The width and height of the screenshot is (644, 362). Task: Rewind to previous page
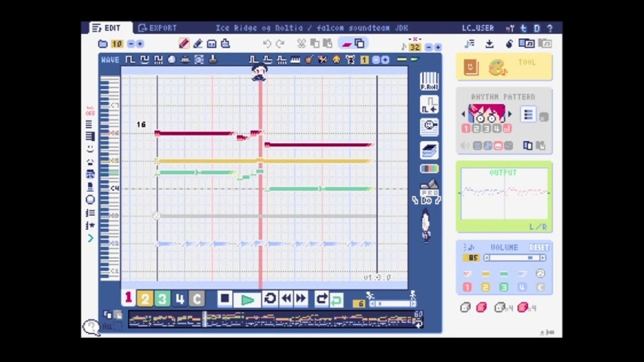point(286,298)
